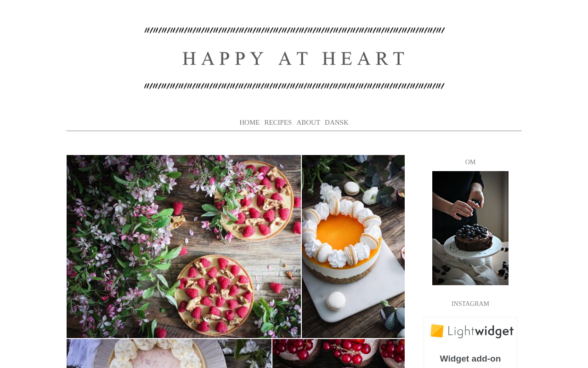This screenshot has height=368, width=588.
Task: Go to the RECIPES page
Action: [278, 122]
